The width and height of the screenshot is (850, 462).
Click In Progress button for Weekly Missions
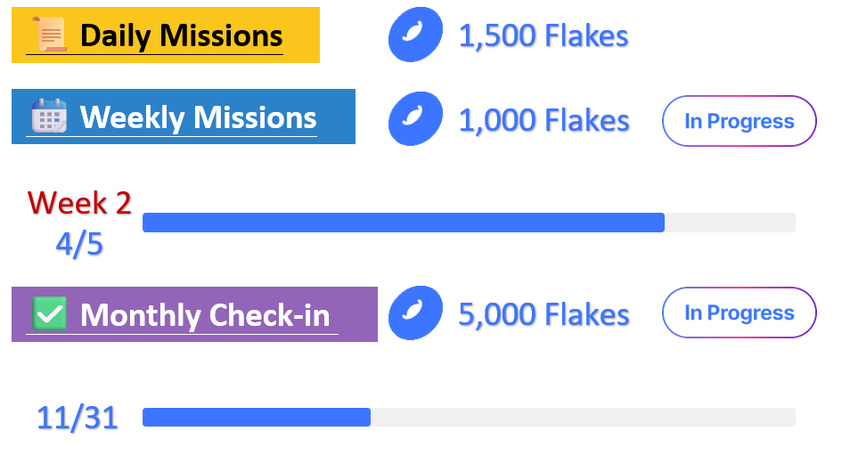(739, 121)
